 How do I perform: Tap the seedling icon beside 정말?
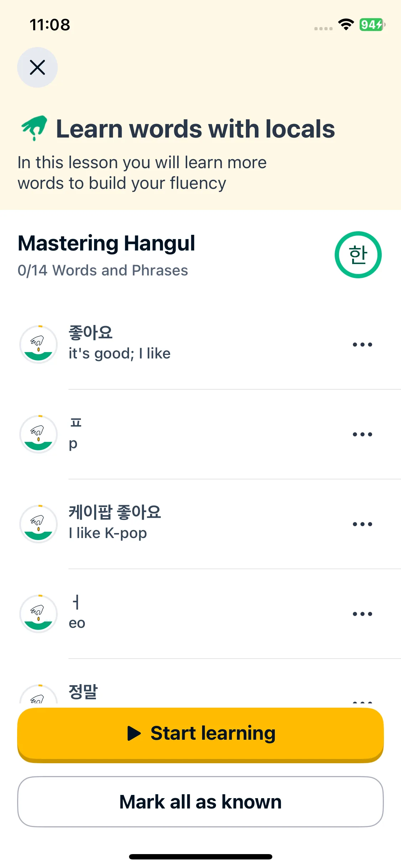pyautogui.click(x=38, y=694)
